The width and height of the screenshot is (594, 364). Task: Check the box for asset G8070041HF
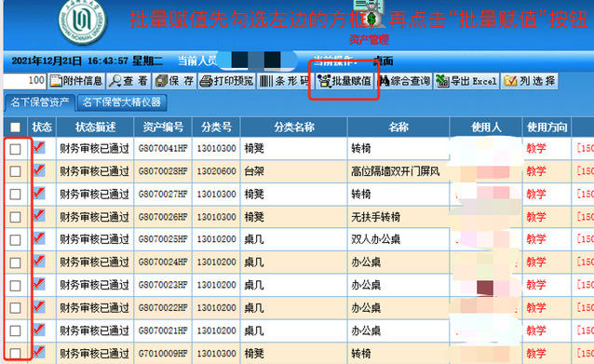(15, 149)
